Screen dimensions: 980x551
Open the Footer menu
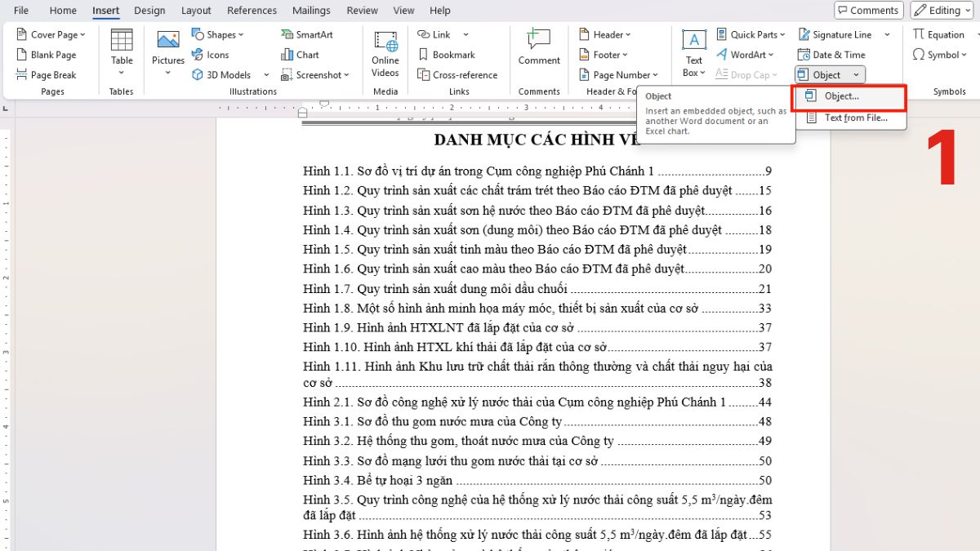[604, 55]
